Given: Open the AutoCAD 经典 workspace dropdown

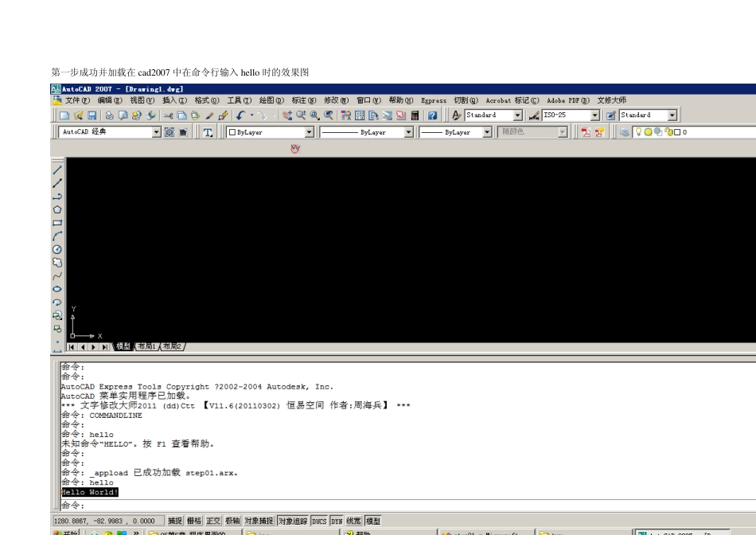Looking at the screenshot, I should click(156, 132).
